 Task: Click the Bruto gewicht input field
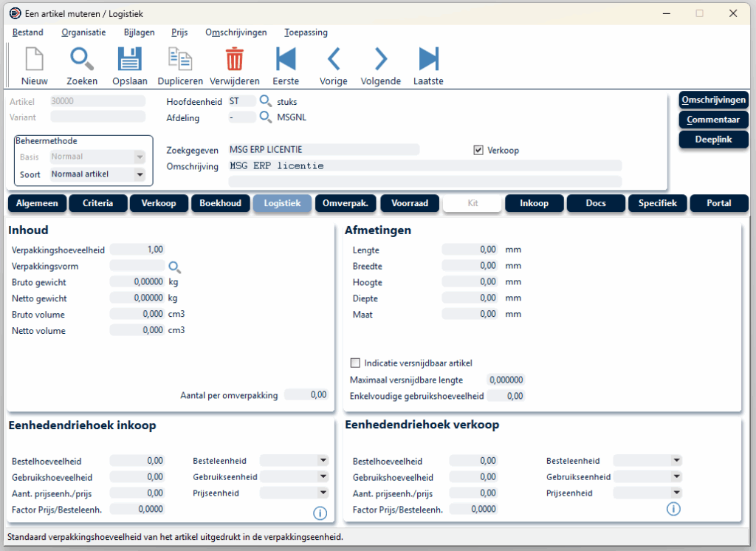tap(137, 281)
